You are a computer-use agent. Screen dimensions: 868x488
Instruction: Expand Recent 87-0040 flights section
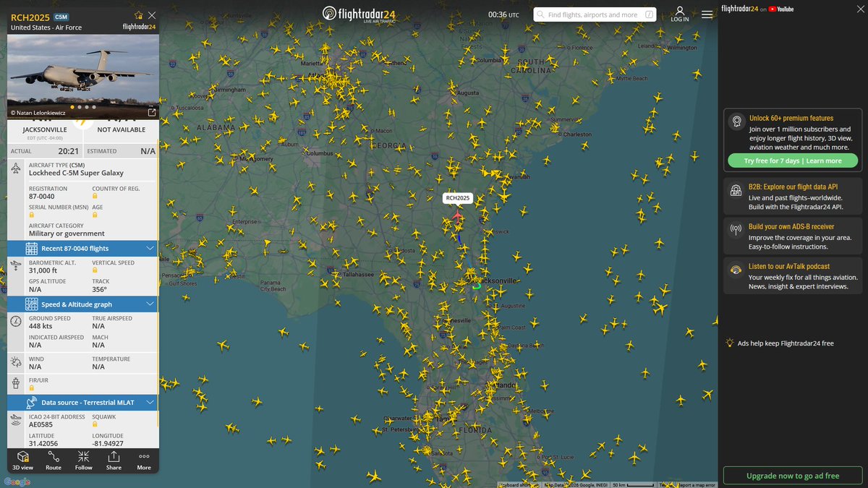click(x=82, y=248)
